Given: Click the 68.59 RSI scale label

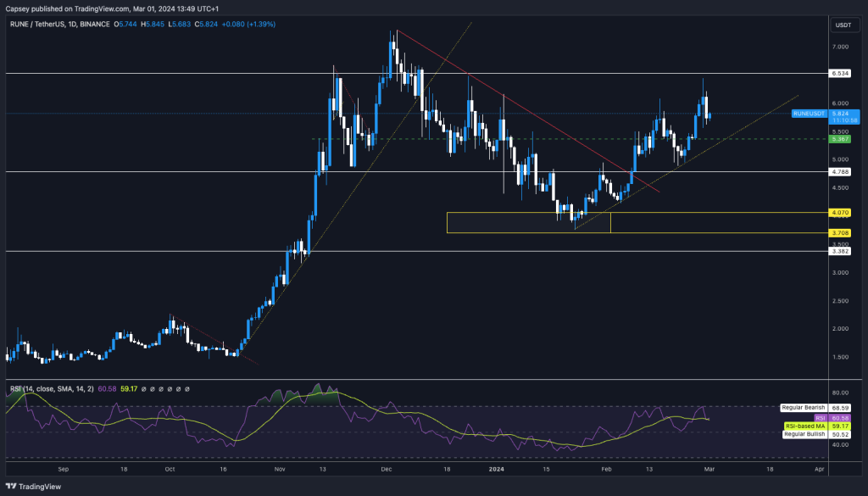Looking at the screenshot, I should point(840,408).
